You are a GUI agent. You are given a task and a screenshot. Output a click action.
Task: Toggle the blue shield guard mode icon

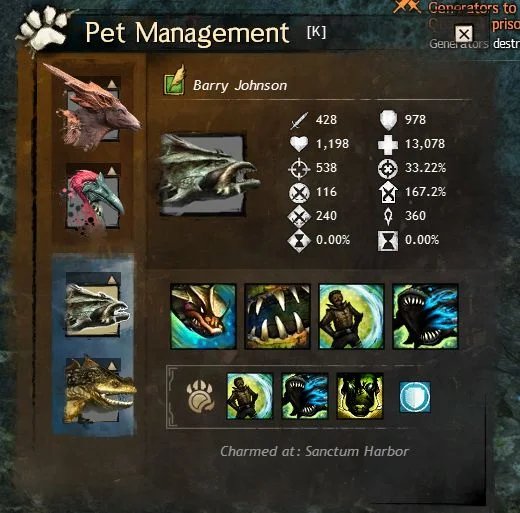415,397
